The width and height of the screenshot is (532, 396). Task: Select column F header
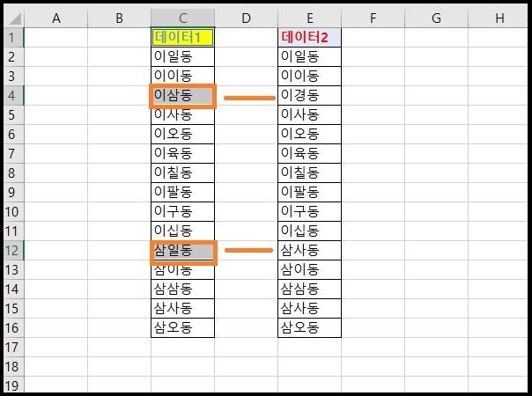click(x=373, y=18)
